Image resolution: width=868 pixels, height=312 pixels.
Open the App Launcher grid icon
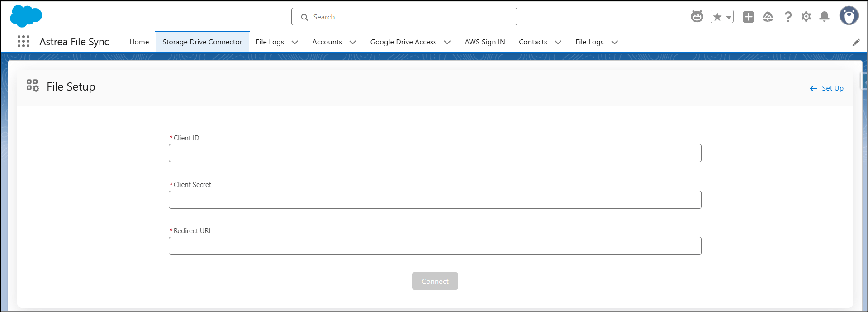[24, 42]
